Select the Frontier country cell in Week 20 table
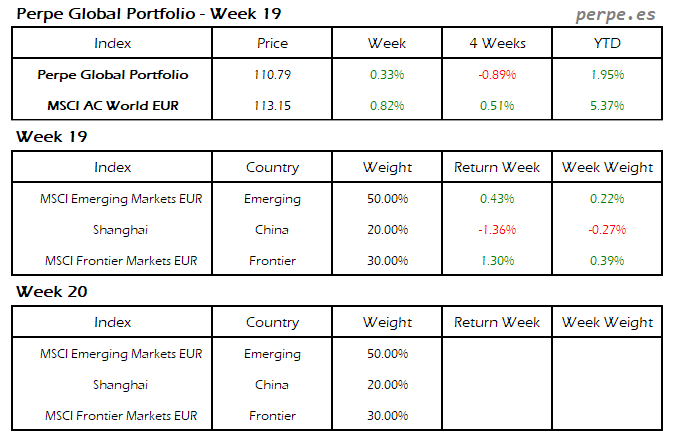 tap(272, 415)
